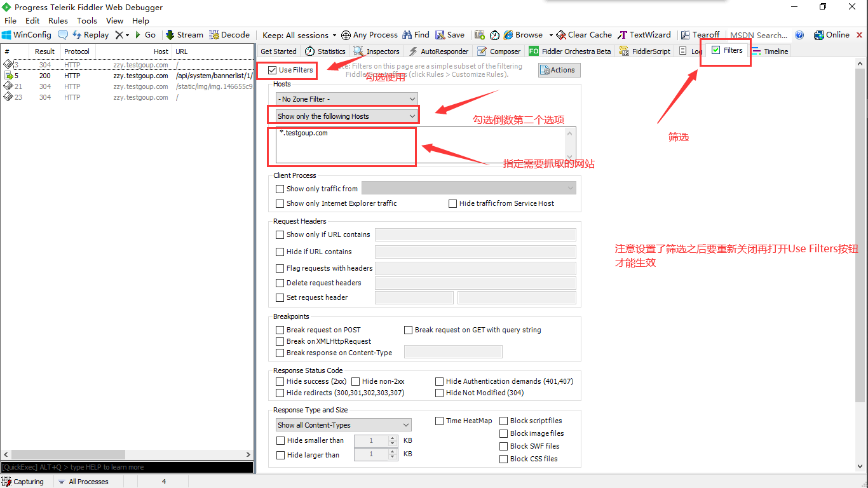
Task: Check Hide success (2xx)
Action: [x=280, y=381]
